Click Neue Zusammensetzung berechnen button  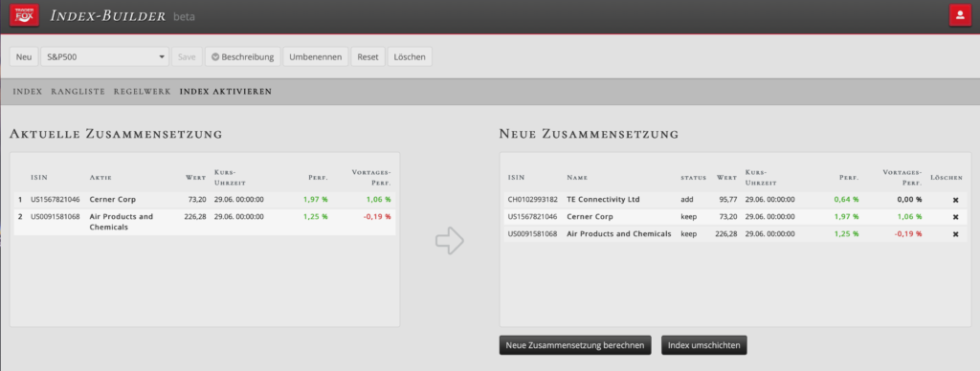click(575, 345)
